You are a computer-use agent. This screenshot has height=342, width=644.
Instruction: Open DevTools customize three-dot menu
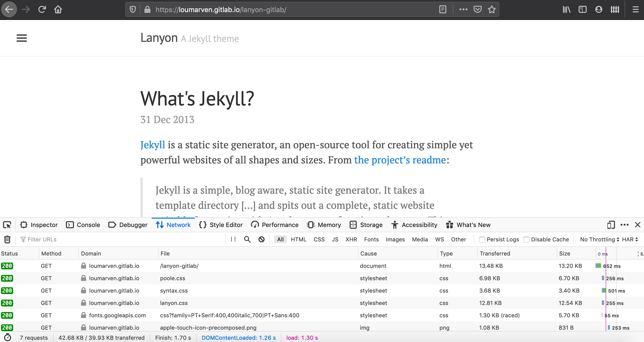click(625, 225)
